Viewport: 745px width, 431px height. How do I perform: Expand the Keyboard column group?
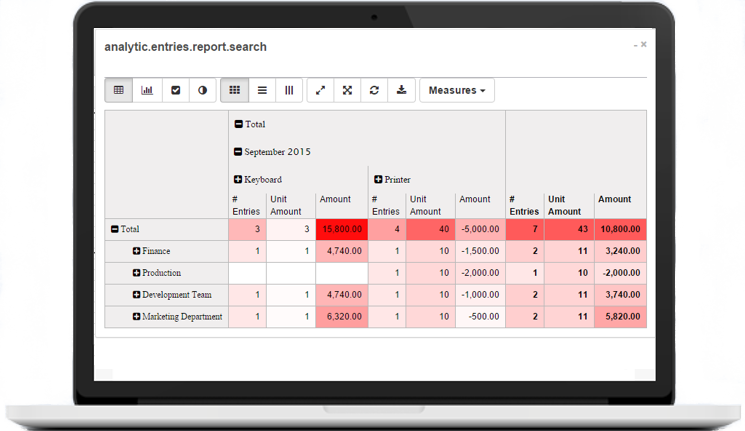pyautogui.click(x=239, y=180)
